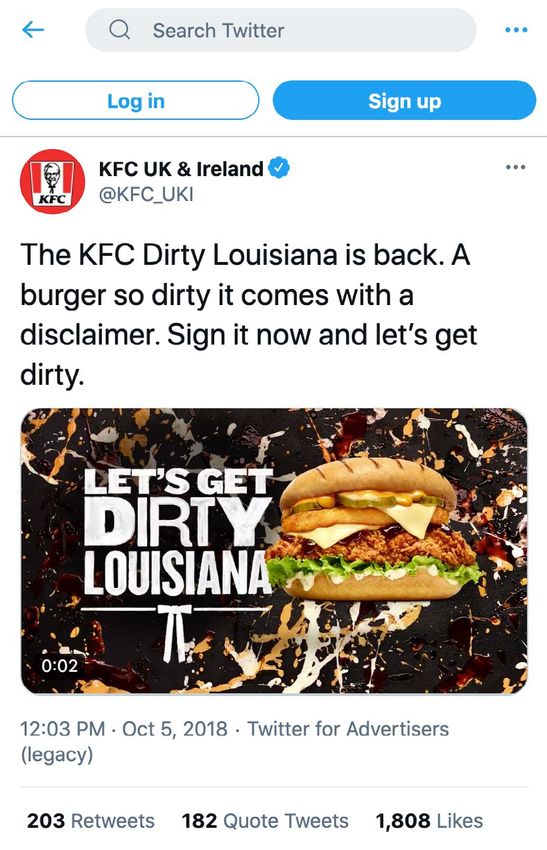Viewport: 547px width, 850px height.
Task: Open the Twitter for Advertisers (legacy) link
Action: (235, 742)
